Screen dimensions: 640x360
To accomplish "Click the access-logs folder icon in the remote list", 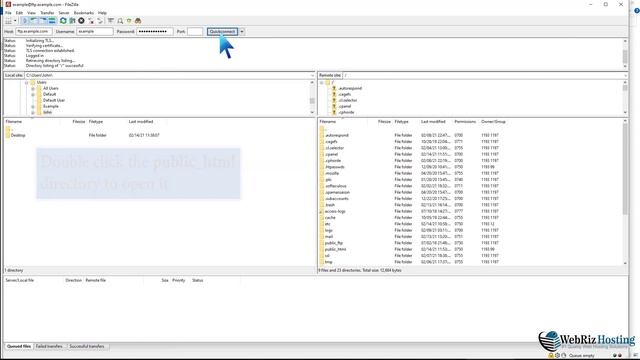I will point(322,211).
